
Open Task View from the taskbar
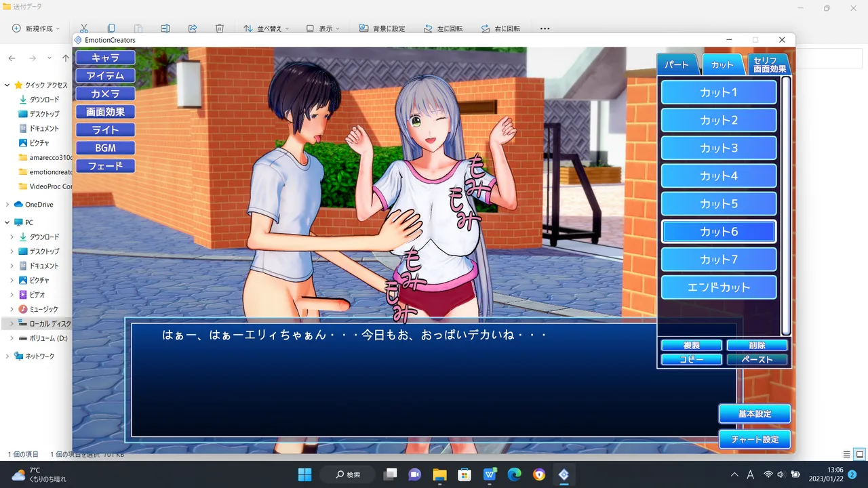coord(390,474)
